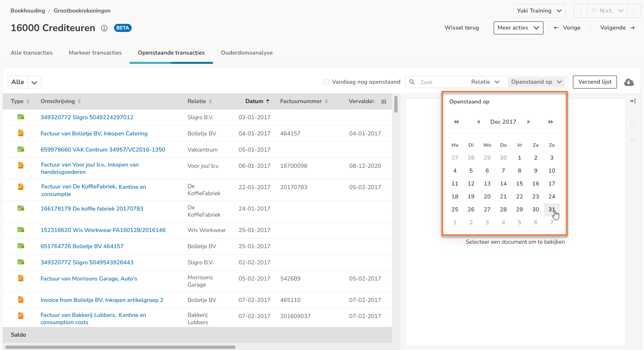This screenshot has width=644, height=350.
Task: Click invoice icon of Invoice from Bolletje row
Action: (x=21, y=299)
